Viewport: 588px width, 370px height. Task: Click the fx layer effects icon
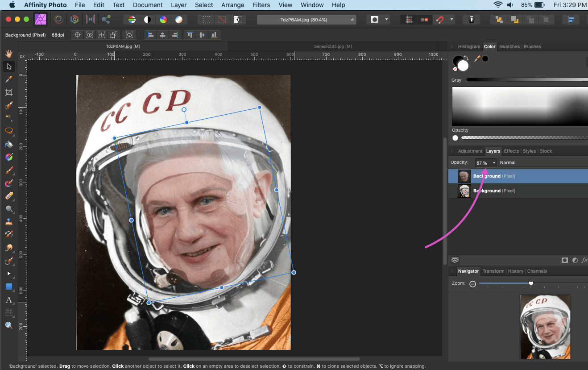[584, 260]
